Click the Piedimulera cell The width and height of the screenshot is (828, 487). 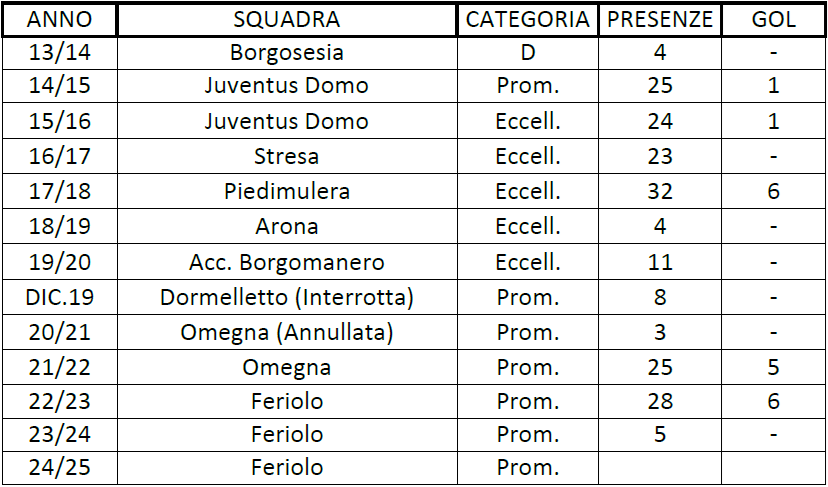coord(287,191)
